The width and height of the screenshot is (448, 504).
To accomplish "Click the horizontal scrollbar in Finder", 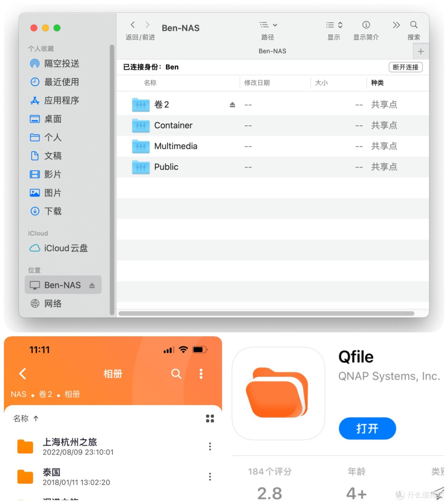I will pyautogui.click(x=266, y=314).
